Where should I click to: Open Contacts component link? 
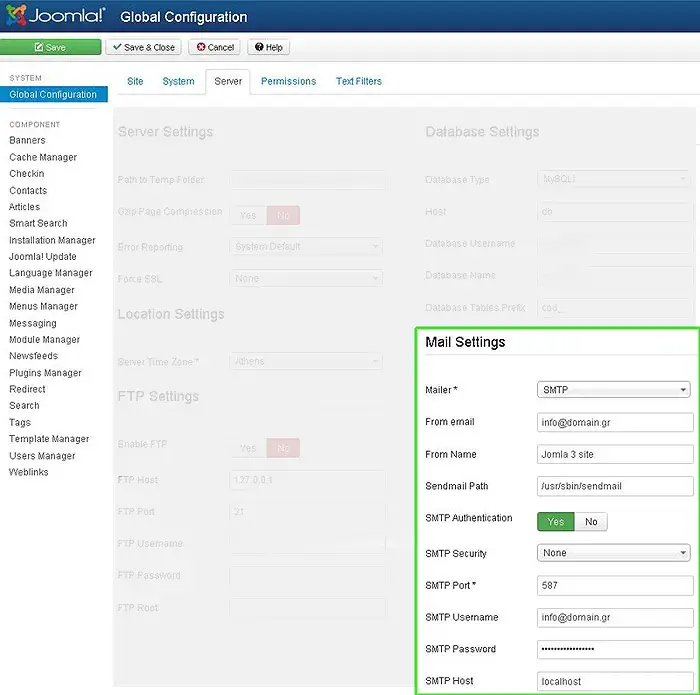coord(28,191)
